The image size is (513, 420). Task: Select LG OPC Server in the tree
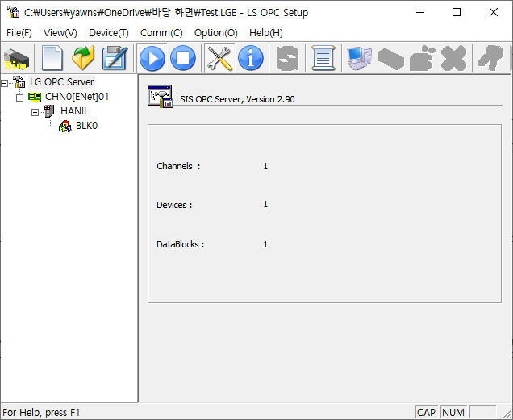click(x=61, y=82)
